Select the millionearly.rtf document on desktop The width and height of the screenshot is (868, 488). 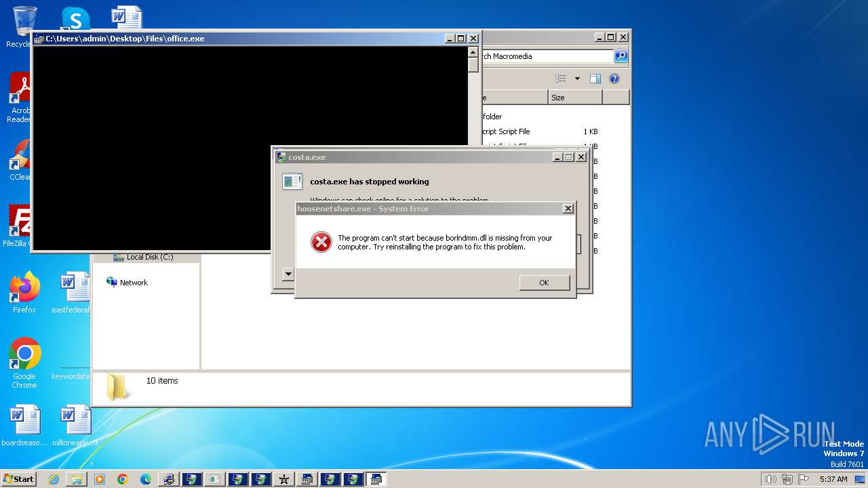click(75, 426)
